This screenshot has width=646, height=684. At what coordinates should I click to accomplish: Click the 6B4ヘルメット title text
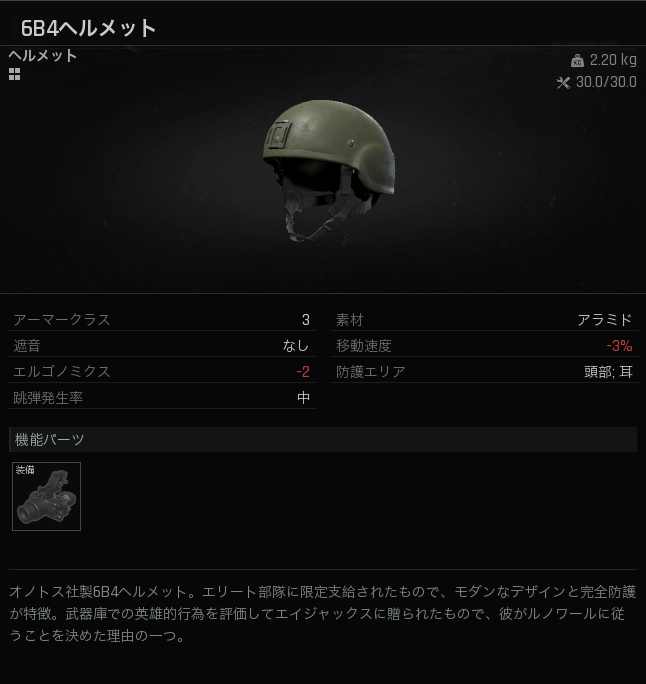pos(89,28)
